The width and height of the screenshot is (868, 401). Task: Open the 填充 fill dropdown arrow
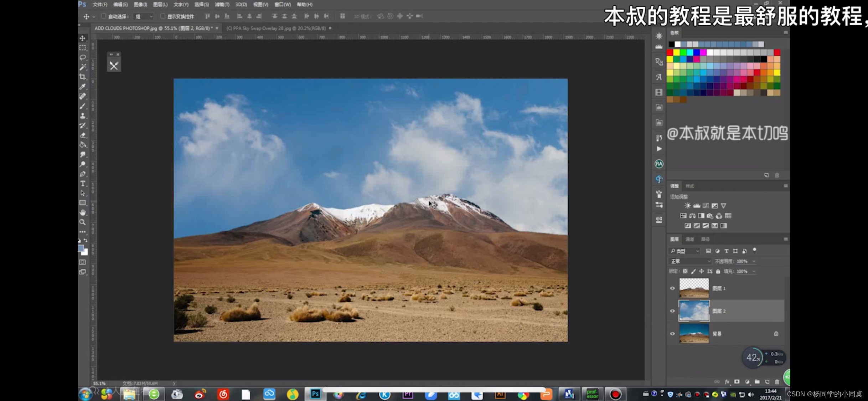coord(754,271)
